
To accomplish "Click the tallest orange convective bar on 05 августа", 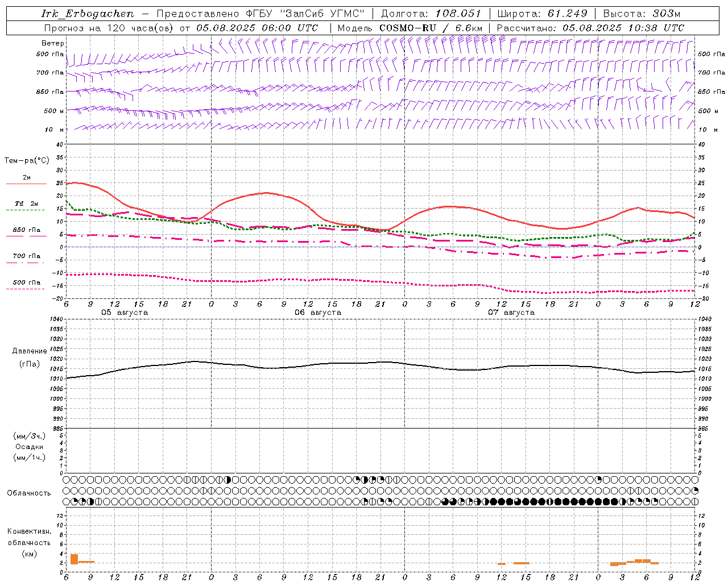I will 74,559.
